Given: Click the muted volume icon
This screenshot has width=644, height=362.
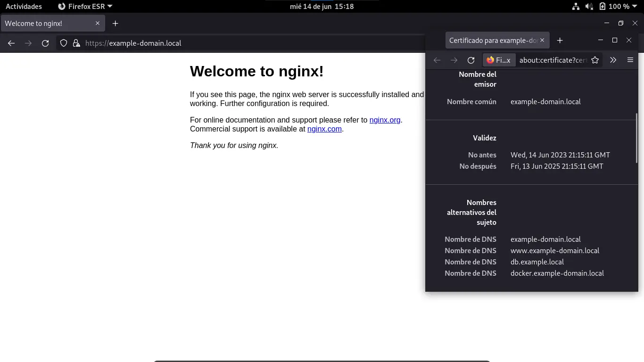Looking at the screenshot, I should tap(589, 7).
